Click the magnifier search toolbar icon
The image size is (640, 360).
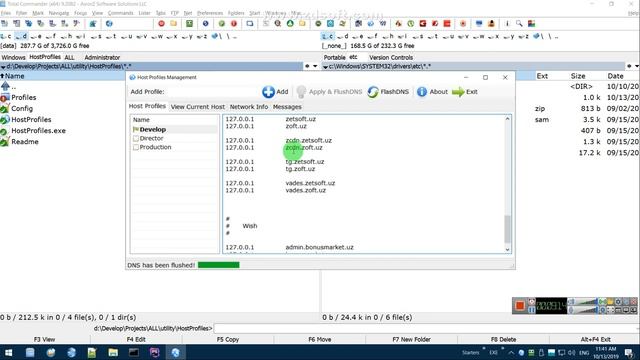pos(519,24)
